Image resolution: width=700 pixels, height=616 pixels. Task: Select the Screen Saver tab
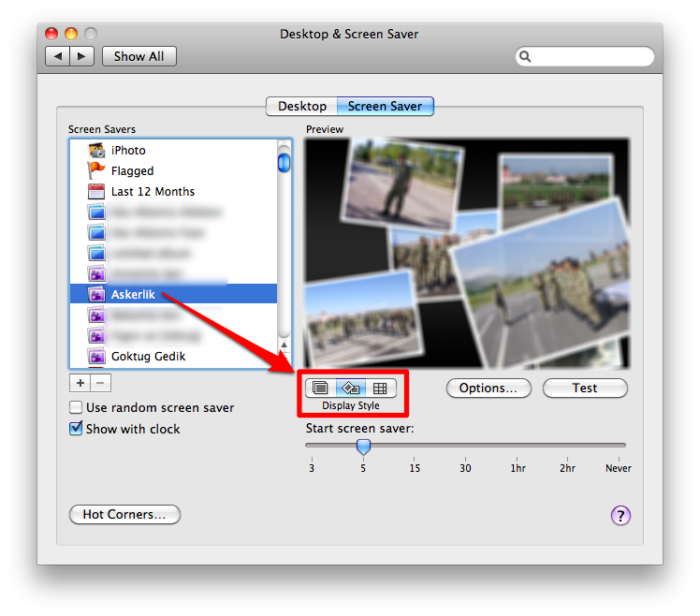tap(385, 106)
